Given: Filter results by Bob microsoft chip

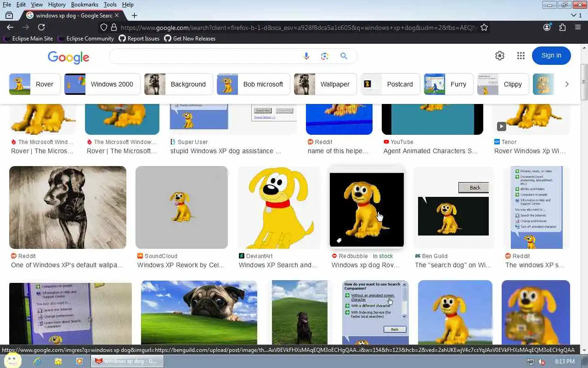Looking at the screenshot, I should pyautogui.click(x=254, y=84).
